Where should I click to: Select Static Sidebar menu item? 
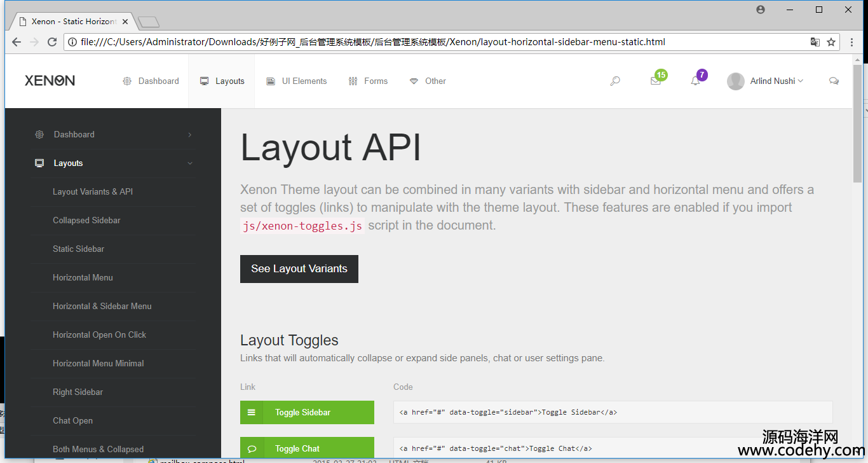(78, 249)
